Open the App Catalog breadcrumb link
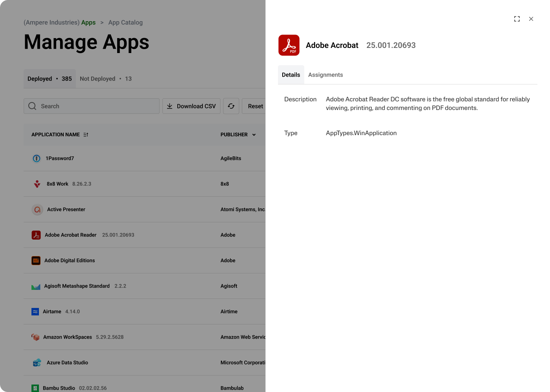550x392 pixels. pyautogui.click(x=125, y=22)
